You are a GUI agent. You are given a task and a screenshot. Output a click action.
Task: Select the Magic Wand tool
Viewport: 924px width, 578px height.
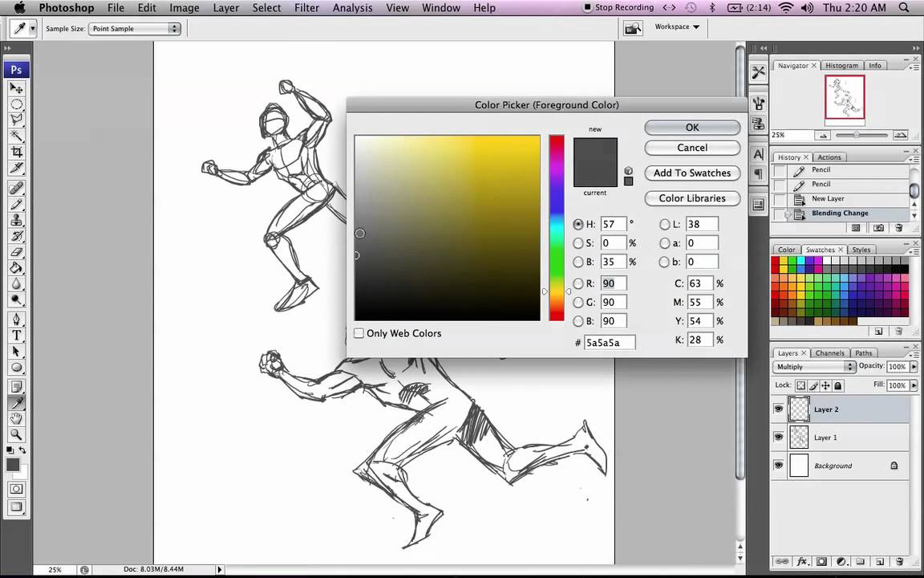coord(17,136)
